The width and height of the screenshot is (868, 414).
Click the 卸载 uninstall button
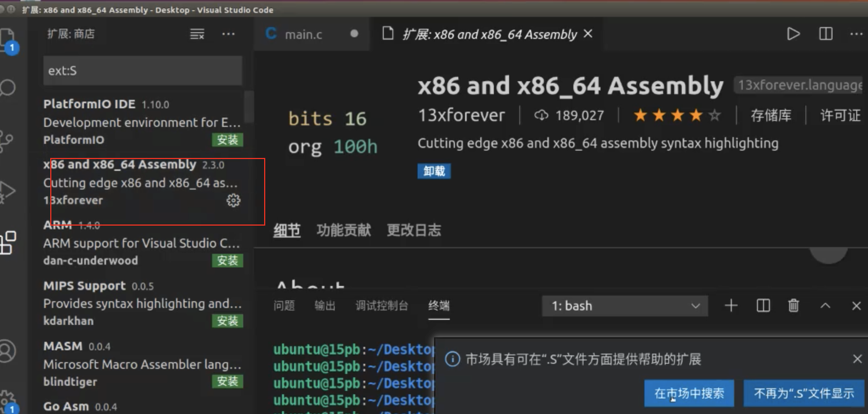pos(434,171)
